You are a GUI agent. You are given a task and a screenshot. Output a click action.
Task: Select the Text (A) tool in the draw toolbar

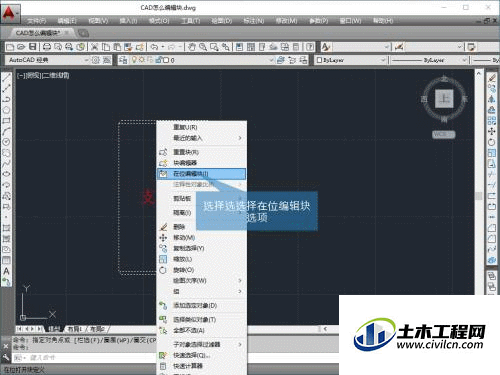(6, 271)
